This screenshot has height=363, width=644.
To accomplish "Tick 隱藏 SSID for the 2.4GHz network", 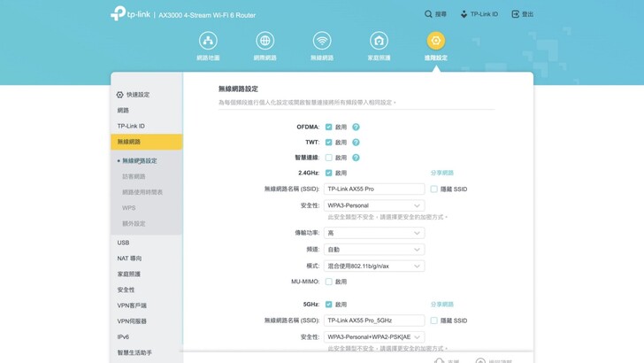I will tap(434, 189).
